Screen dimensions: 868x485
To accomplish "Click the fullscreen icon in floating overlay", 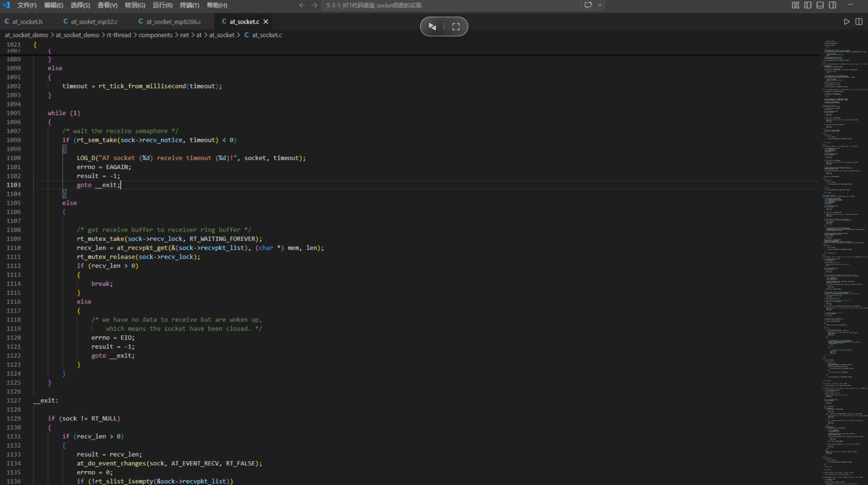I will pos(456,27).
